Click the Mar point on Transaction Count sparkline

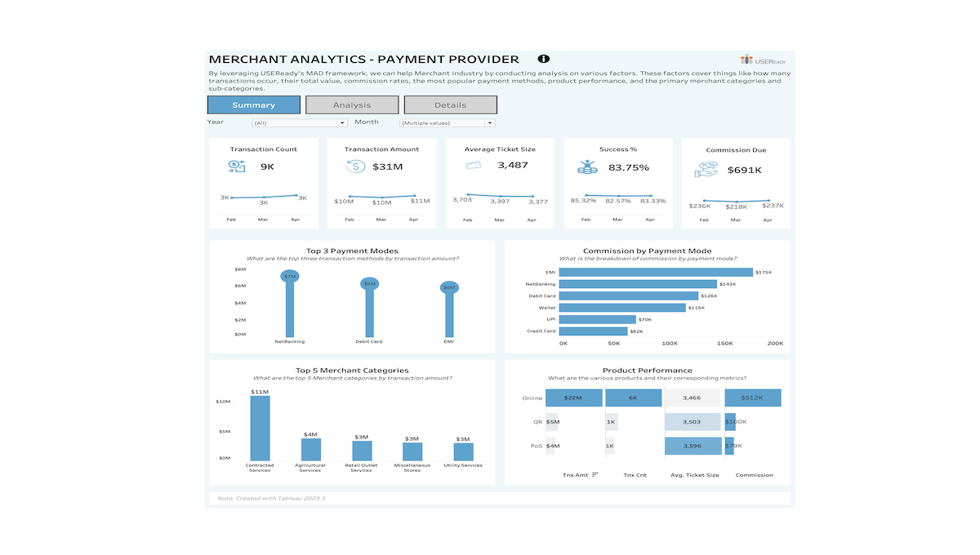[x=265, y=197]
